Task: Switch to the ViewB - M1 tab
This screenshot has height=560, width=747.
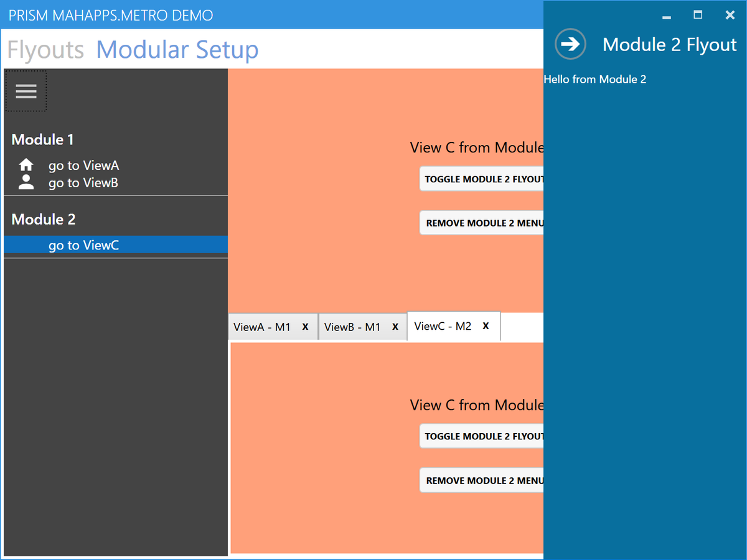Action: point(362,327)
